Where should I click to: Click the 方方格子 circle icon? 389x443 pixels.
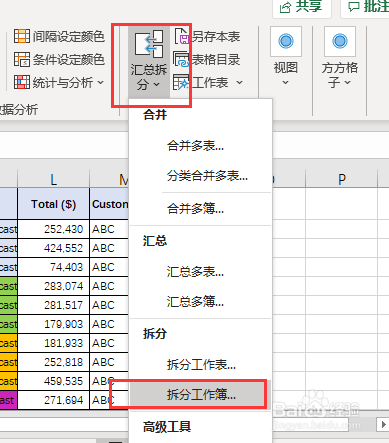click(x=340, y=41)
